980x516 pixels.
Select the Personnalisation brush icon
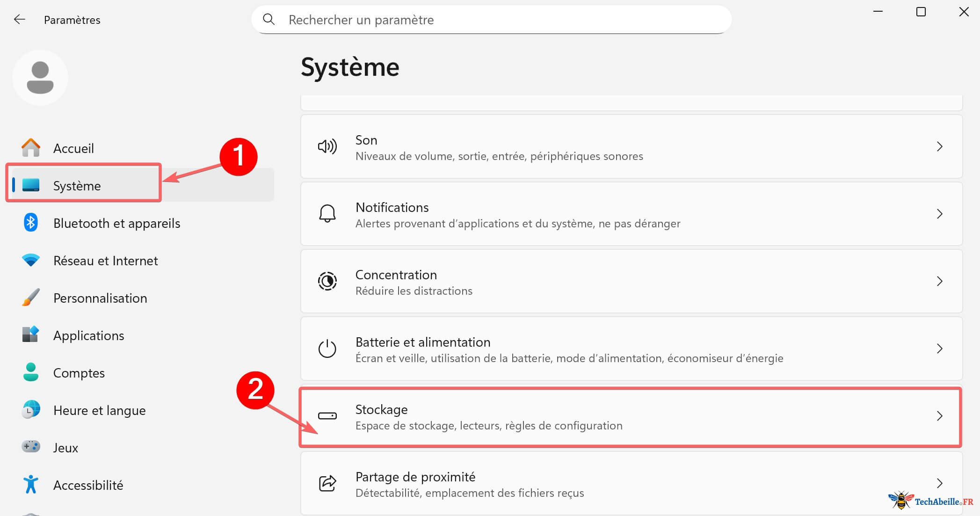point(30,298)
